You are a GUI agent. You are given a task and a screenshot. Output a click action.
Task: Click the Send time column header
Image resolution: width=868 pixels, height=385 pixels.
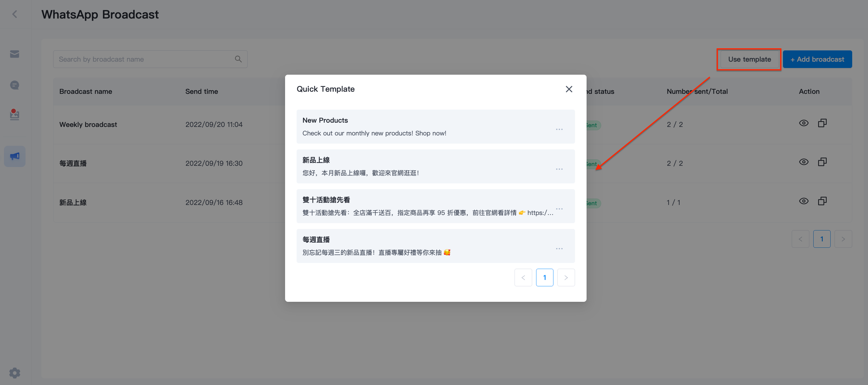[x=201, y=91]
